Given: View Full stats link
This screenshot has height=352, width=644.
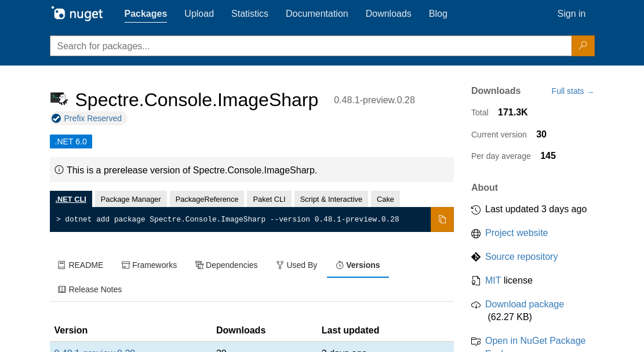Looking at the screenshot, I should 572,92.
